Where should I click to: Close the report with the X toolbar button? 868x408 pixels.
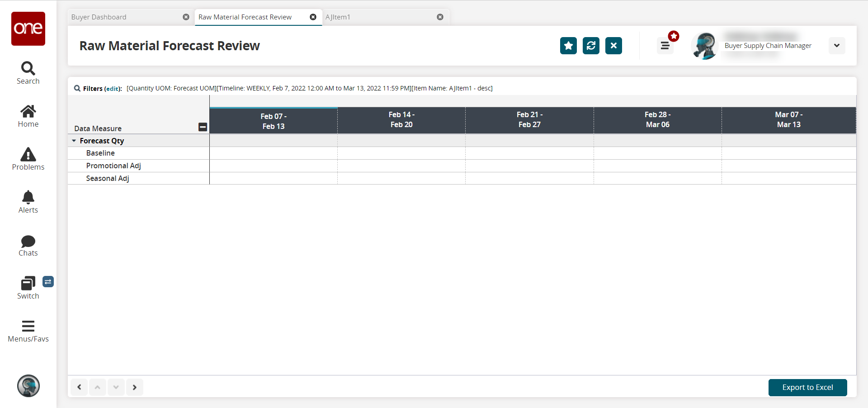coord(613,46)
